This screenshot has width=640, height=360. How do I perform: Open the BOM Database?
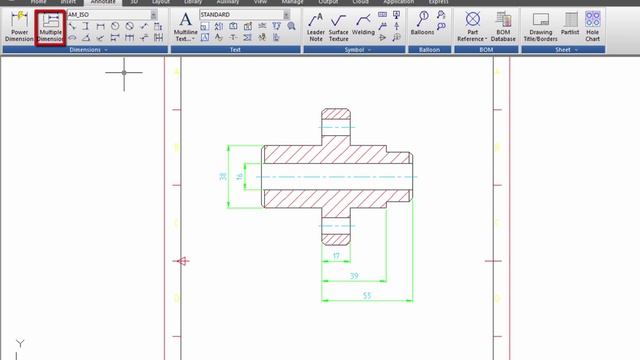coord(503,27)
